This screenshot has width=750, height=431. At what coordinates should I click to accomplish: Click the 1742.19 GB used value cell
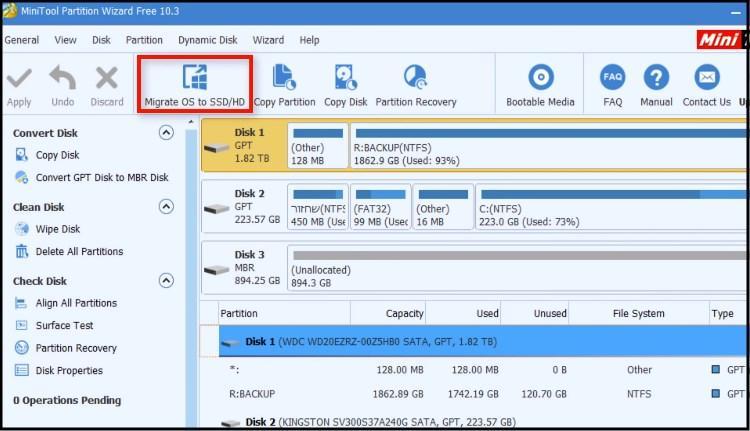click(x=473, y=394)
